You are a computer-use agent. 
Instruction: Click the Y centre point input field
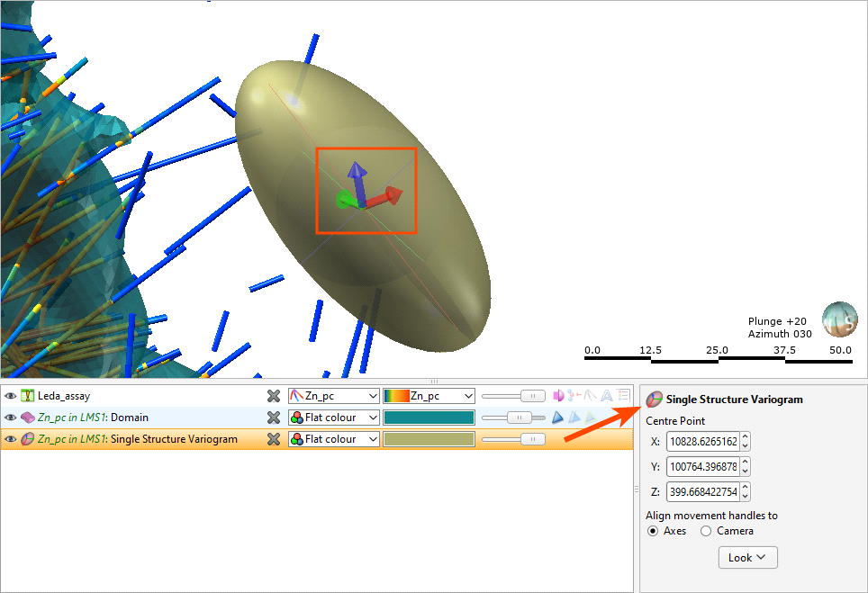pyautogui.click(x=703, y=466)
